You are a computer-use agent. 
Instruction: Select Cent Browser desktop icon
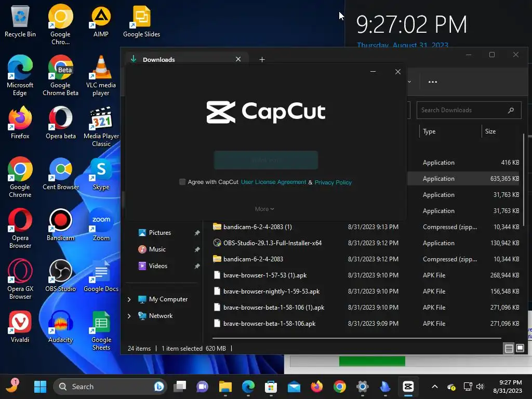60,174
